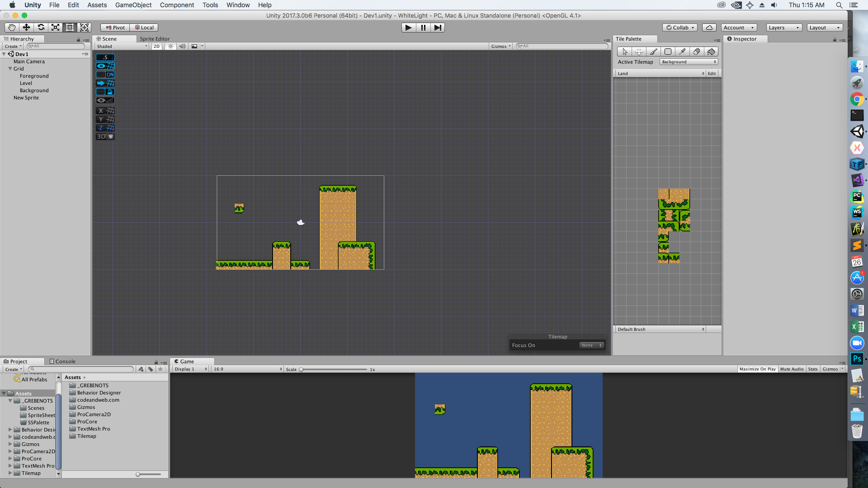The width and height of the screenshot is (868, 488).
Task: Pick the Move selection tool in Tile Palette
Action: 639,52
